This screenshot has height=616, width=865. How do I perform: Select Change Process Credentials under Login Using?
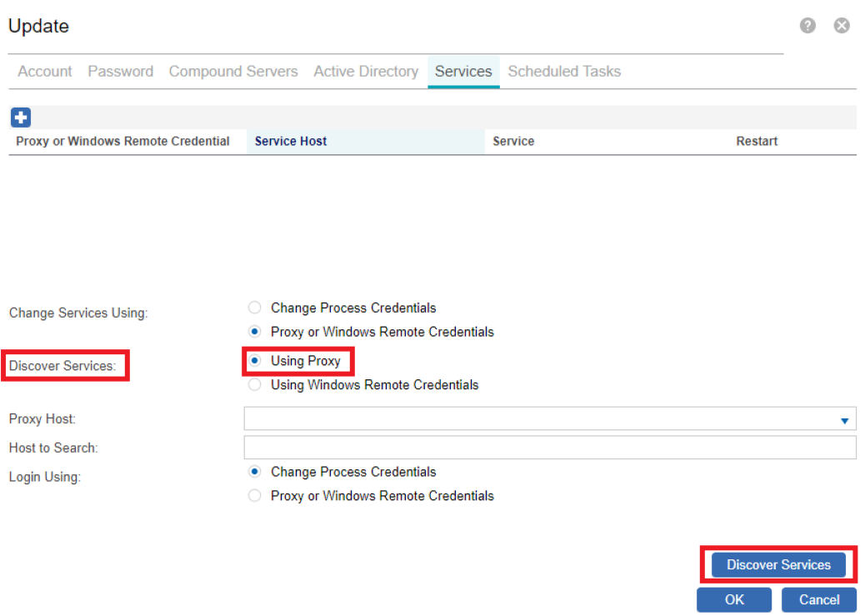(256, 472)
